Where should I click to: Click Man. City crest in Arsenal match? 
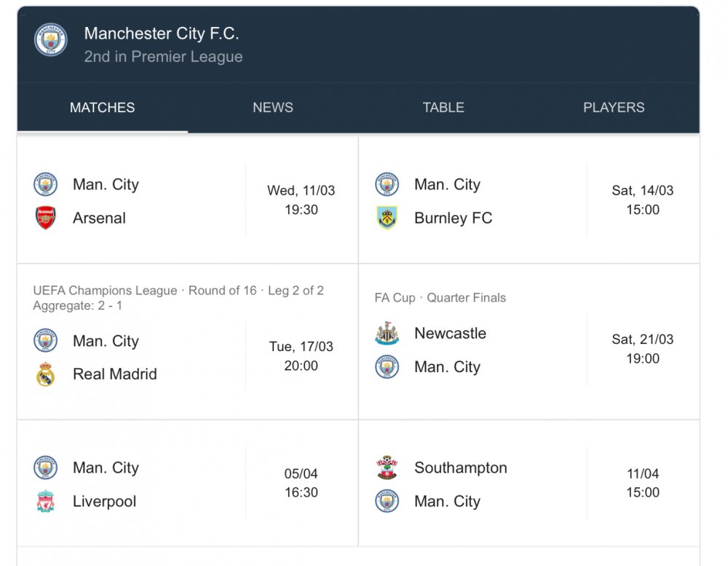click(x=46, y=184)
